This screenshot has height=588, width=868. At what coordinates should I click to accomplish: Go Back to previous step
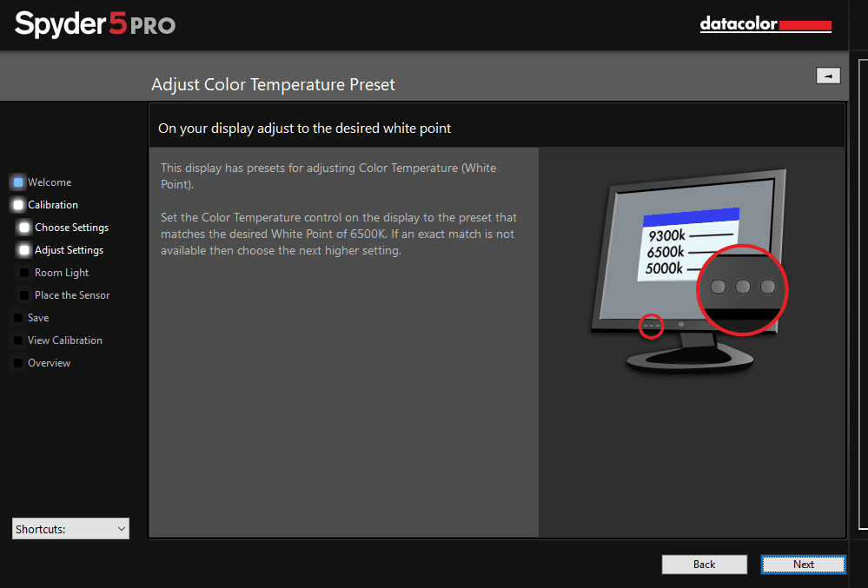tap(704, 565)
